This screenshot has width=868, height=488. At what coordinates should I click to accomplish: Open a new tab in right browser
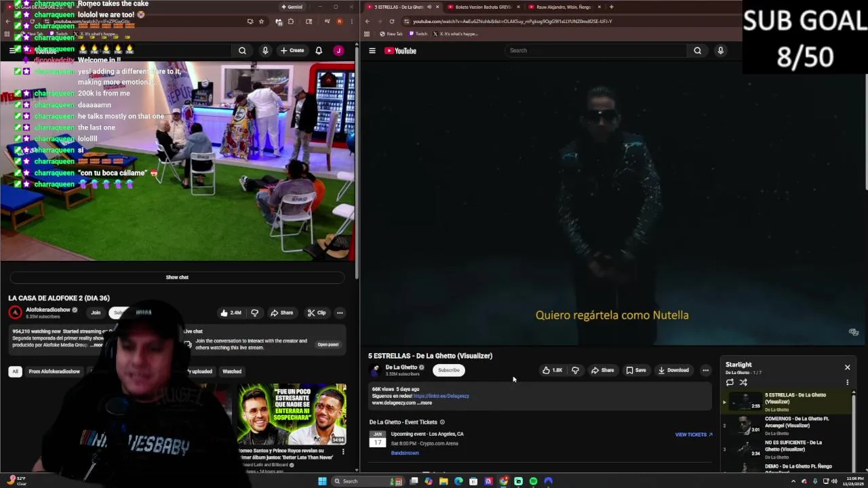(611, 7)
